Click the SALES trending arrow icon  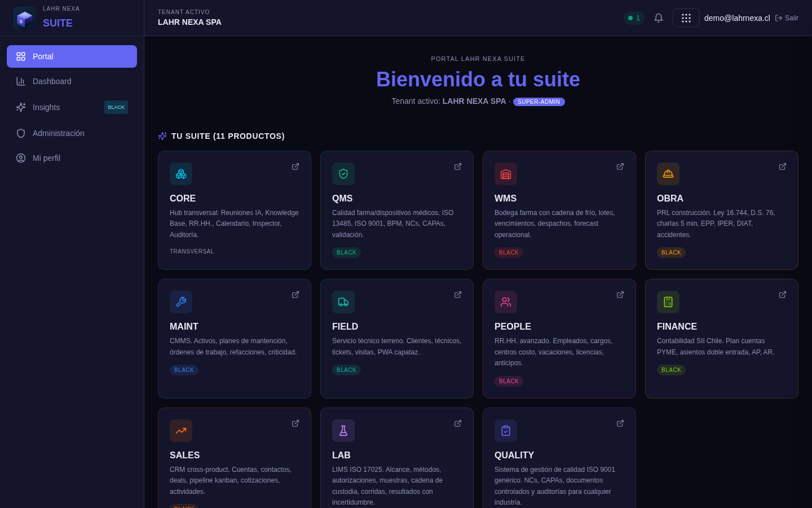click(x=181, y=431)
